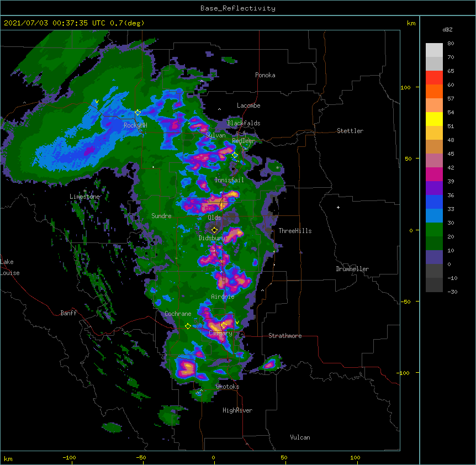Click the Base_Reflectivity title text
The height and width of the screenshot is (465, 476).
click(238, 8)
